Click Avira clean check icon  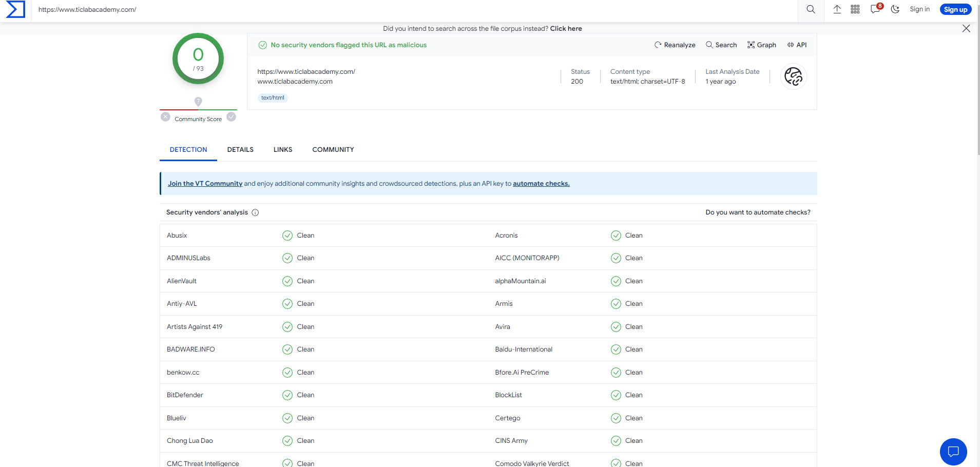tap(616, 327)
